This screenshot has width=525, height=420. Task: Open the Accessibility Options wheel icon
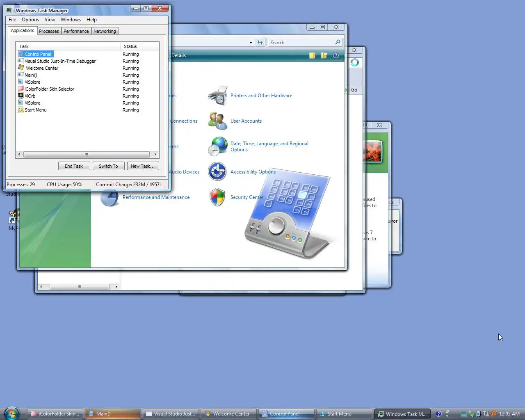(217, 172)
